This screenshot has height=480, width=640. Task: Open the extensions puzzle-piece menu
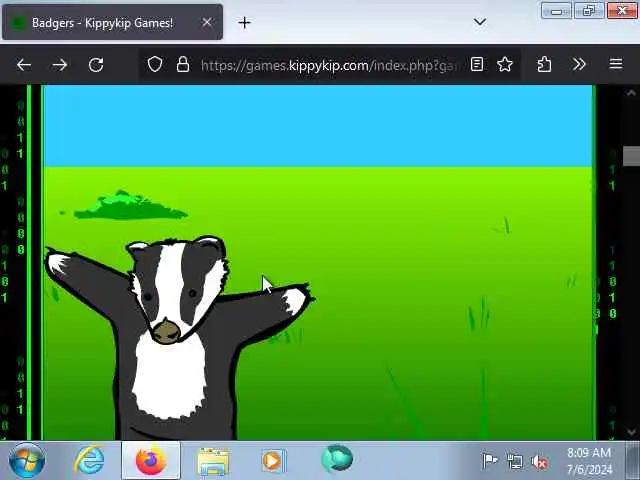[544, 64]
